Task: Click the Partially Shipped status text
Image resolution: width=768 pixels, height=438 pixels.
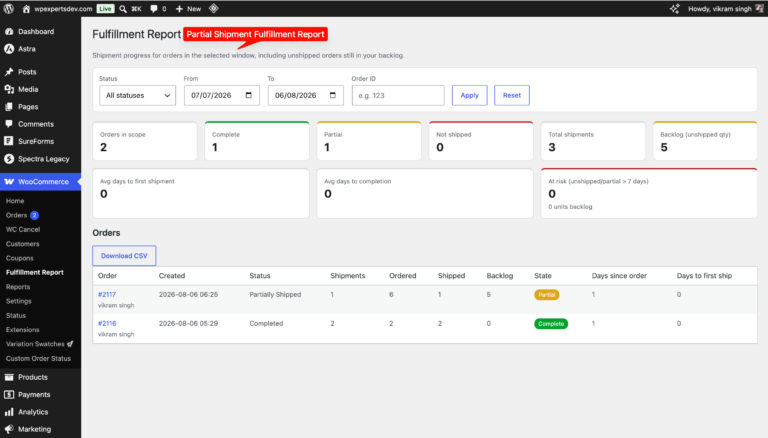Action: pos(275,294)
